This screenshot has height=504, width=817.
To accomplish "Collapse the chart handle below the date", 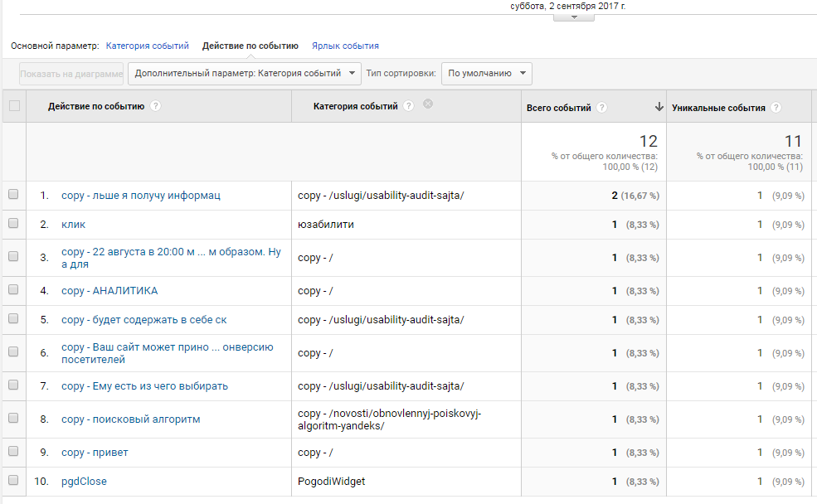I will (574, 17).
